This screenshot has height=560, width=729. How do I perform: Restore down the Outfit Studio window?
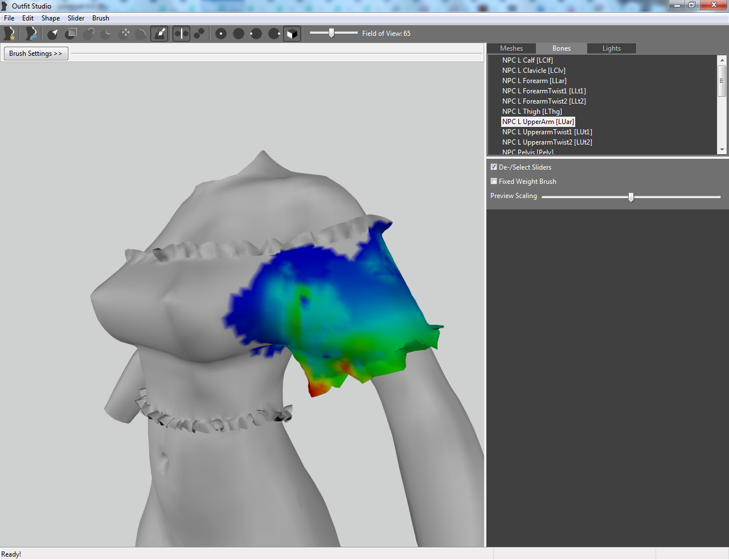(x=692, y=5)
